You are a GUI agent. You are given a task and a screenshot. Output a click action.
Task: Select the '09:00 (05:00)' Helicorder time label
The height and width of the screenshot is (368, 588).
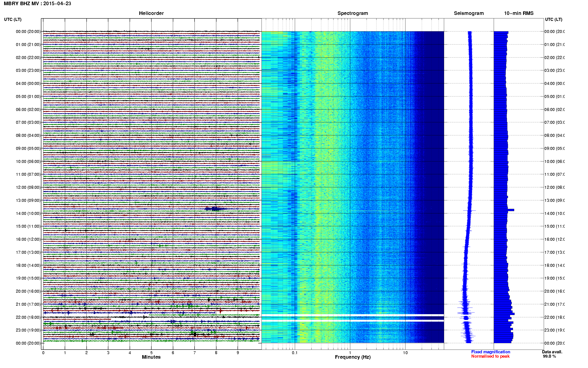tap(28, 148)
